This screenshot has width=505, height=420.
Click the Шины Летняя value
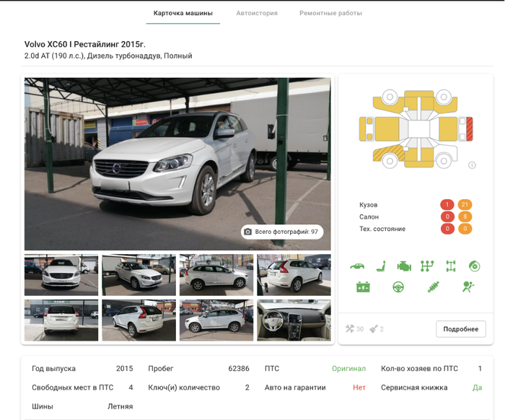tap(120, 406)
